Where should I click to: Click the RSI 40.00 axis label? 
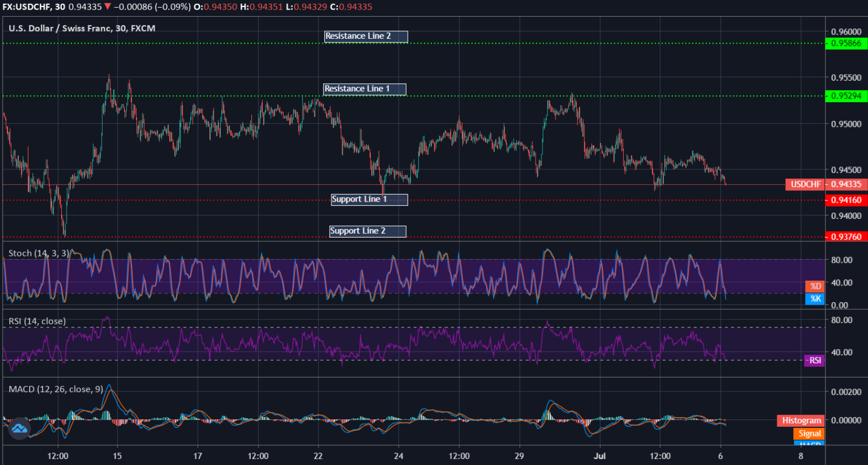tap(842, 352)
